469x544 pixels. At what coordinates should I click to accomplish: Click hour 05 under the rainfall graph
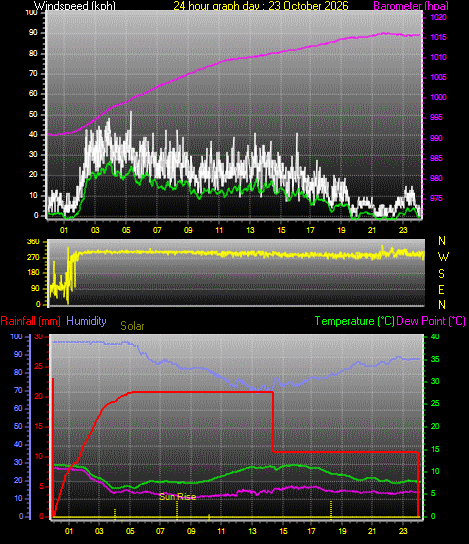pyautogui.click(x=130, y=531)
